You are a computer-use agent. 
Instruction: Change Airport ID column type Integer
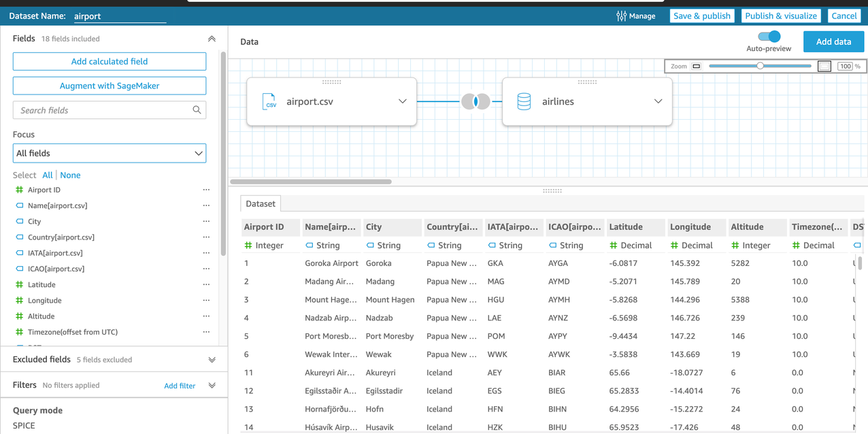point(264,245)
